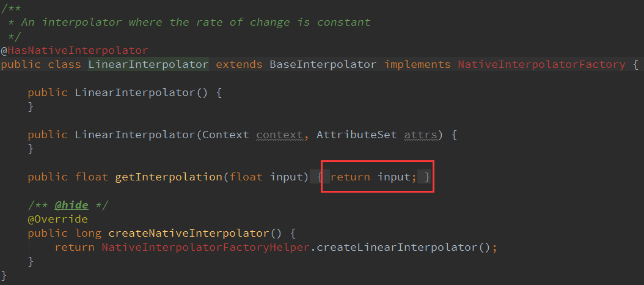Screen dimensions: 644x285
Task: Click the getInterpolation method name
Action: pos(168,177)
